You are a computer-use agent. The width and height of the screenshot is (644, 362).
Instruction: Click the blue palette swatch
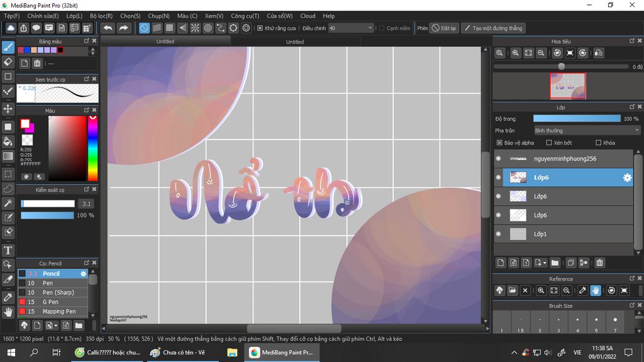(x=27, y=50)
